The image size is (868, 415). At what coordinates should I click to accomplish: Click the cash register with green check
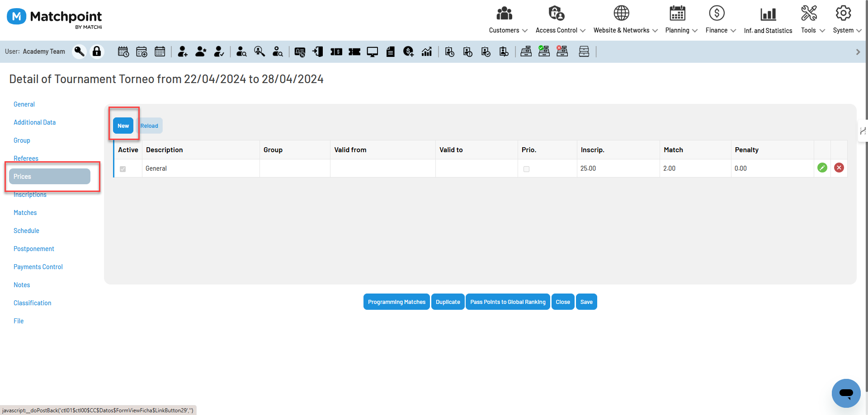(544, 51)
